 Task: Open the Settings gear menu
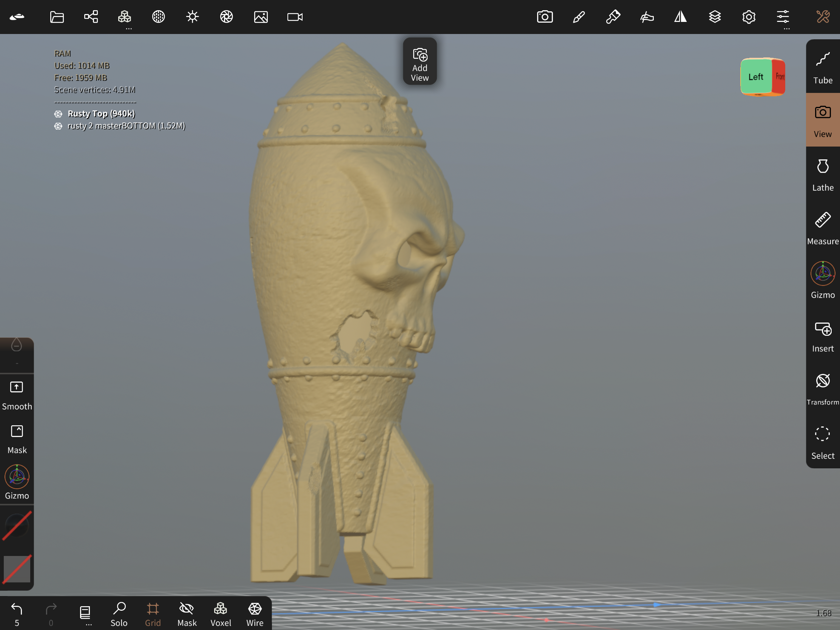(749, 17)
